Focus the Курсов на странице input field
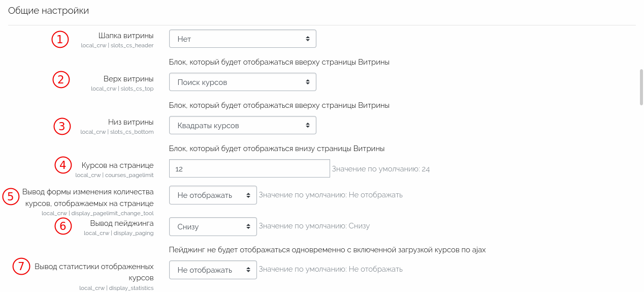The width and height of the screenshot is (644, 292). (249, 168)
